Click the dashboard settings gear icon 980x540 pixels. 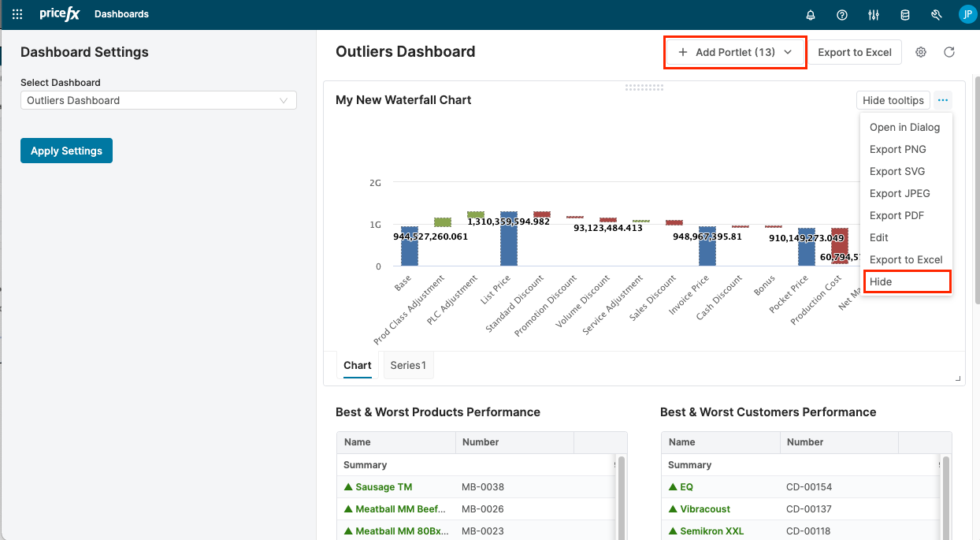920,52
